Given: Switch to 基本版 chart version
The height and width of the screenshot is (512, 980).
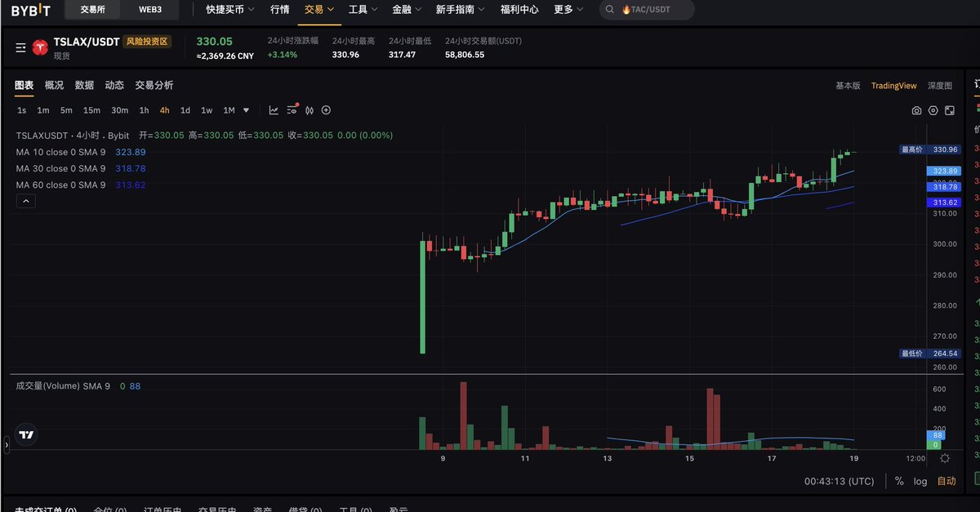Looking at the screenshot, I should coord(848,86).
